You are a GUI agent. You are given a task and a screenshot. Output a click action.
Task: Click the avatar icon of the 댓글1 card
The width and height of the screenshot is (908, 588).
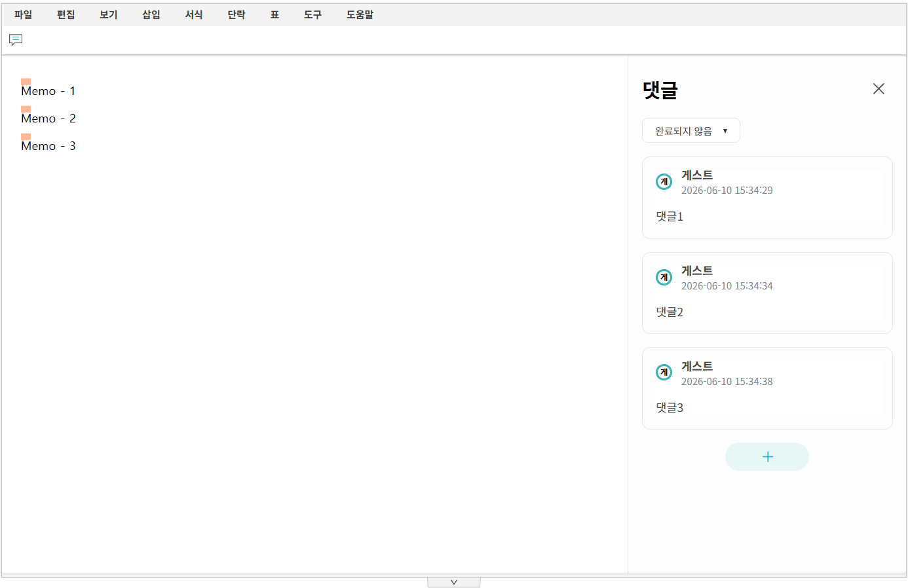tap(664, 181)
